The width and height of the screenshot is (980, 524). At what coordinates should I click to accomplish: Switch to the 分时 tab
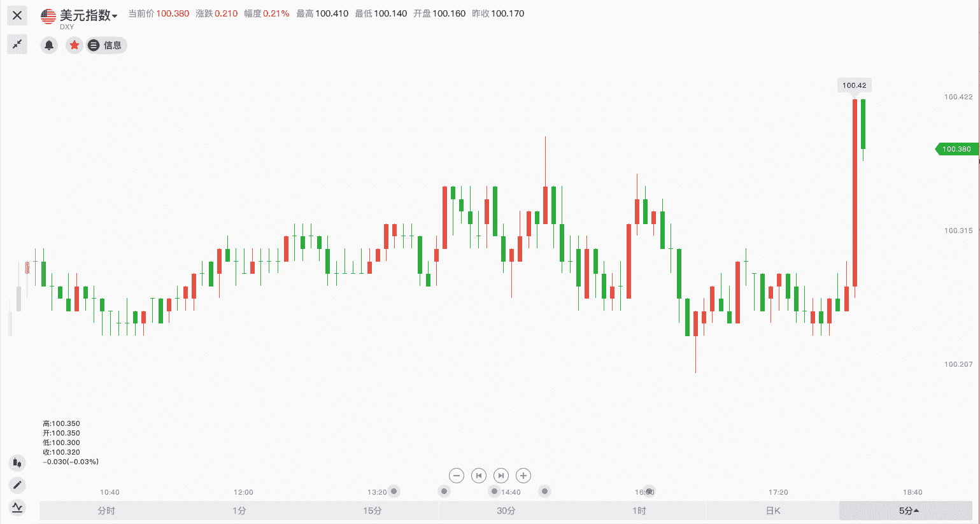(x=106, y=511)
